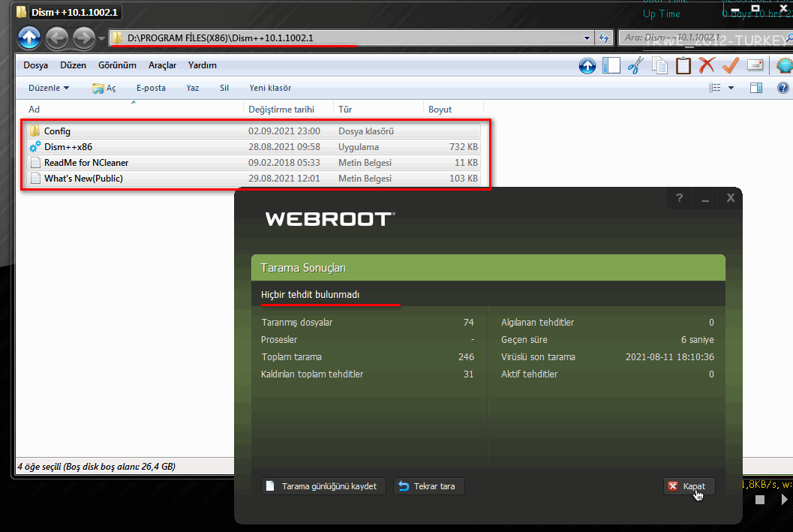The width and height of the screenshot is (793, 532).
Task: Click the Back navigation arrow
Action: tap(57, 38)
